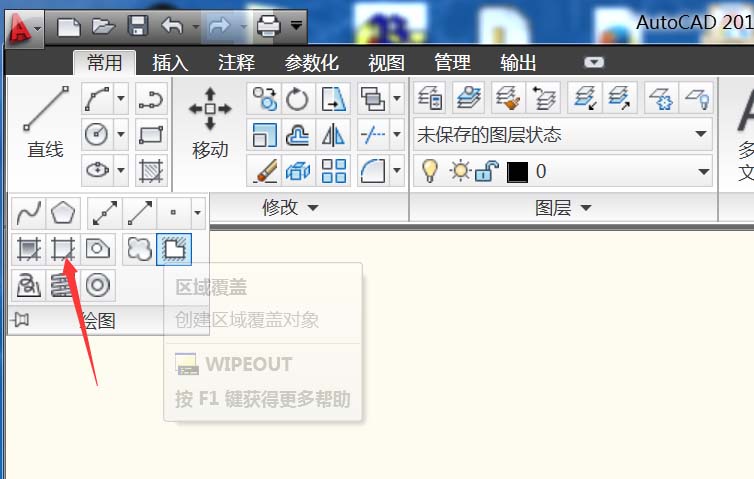Click the Layer Previous icon

[x=543, y=98]
